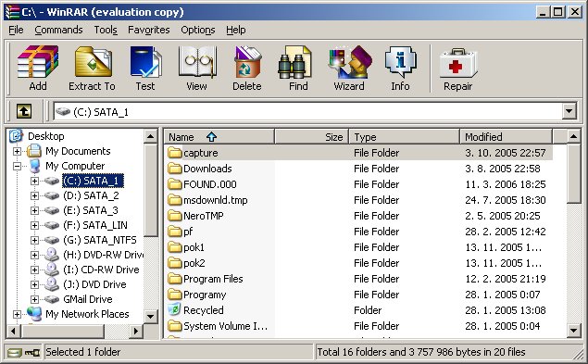Click the Desktop icon in tree
588x364 pixels.
(16, 136)
